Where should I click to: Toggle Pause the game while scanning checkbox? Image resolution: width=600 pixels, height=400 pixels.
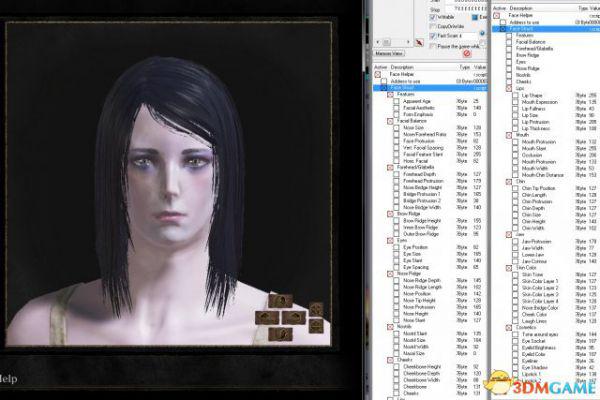pyautogui.click(x=433, y=46)
